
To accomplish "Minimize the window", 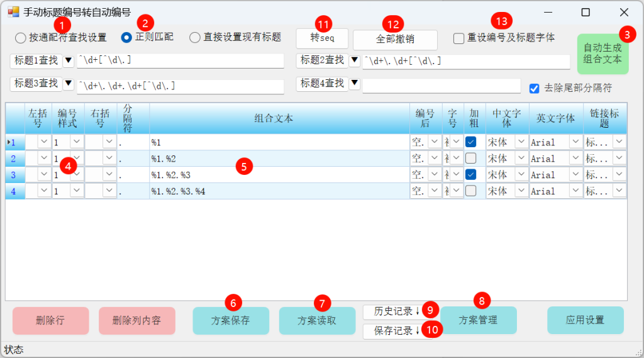I will (548, 13).
